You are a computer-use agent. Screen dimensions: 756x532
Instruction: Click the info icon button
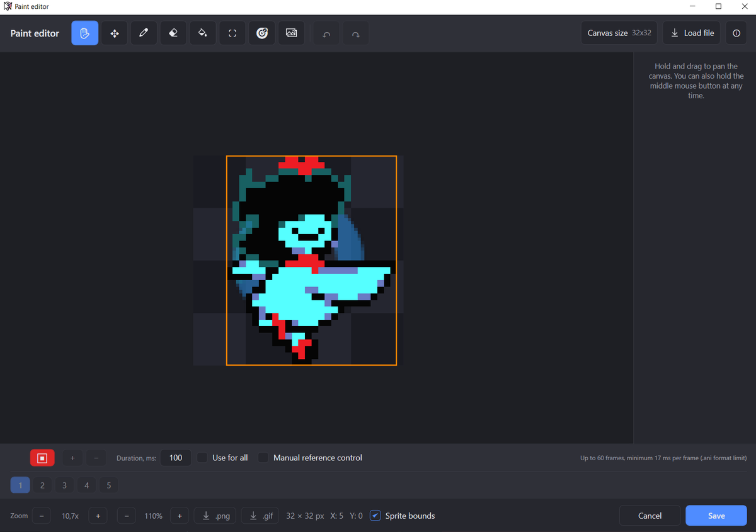point(736,33)
